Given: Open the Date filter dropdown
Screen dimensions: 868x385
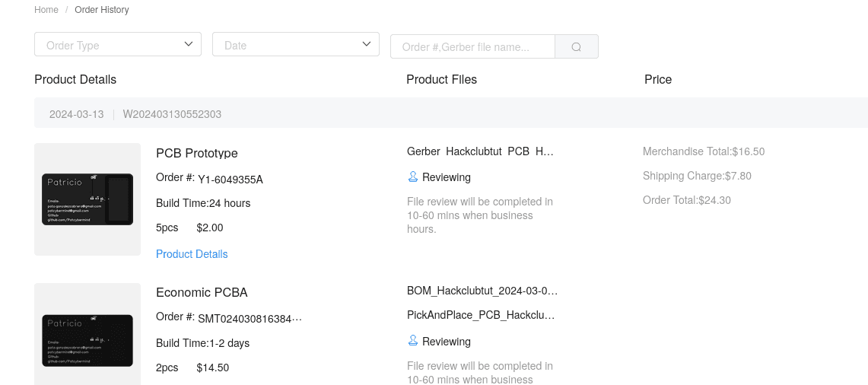Looking at the screenshot, I should (x=295, y=45).
